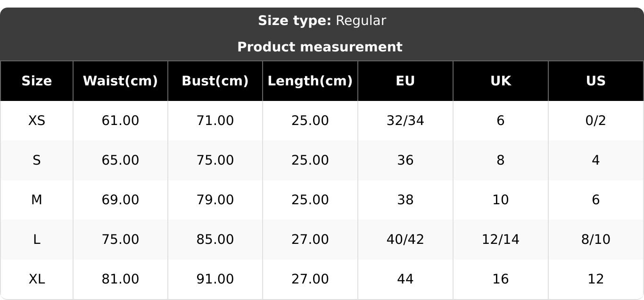The height and width of the screenshot is (300, 644).
Task: Click the Waist(cm) column header
Action: pos(120,81)
